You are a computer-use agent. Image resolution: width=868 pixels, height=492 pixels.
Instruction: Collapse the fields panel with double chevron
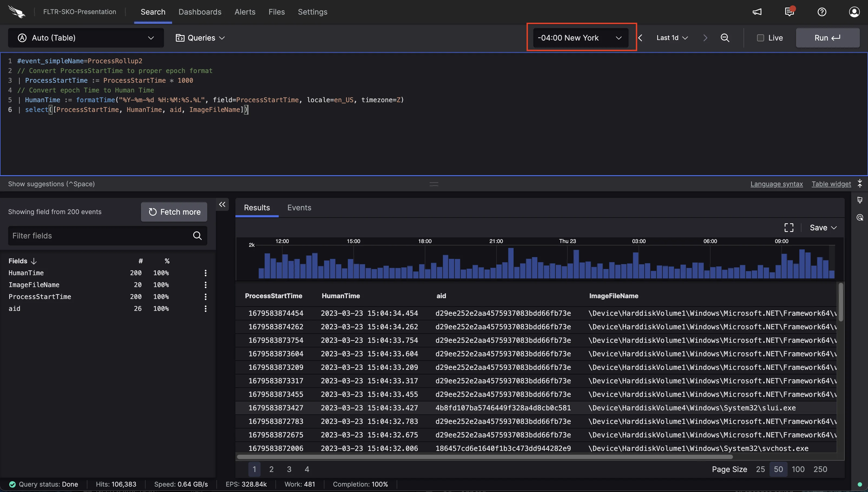[x=222, y=204]
